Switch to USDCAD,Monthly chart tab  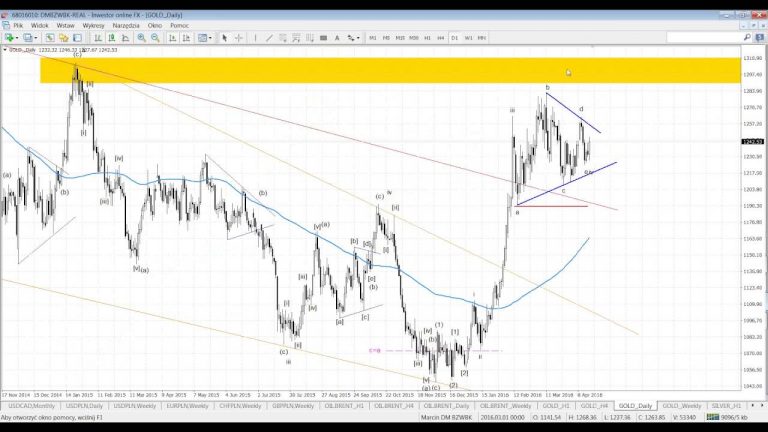[x=31, y=406]
